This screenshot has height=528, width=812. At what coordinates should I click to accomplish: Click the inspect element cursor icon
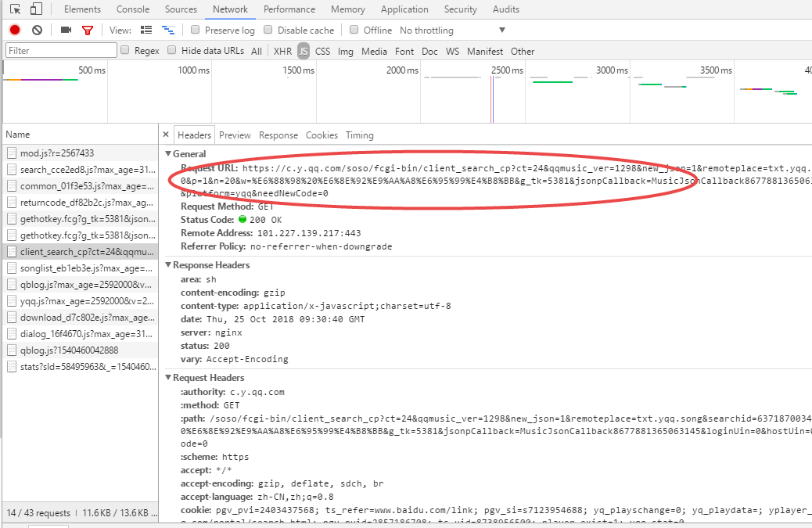(16, 9)
